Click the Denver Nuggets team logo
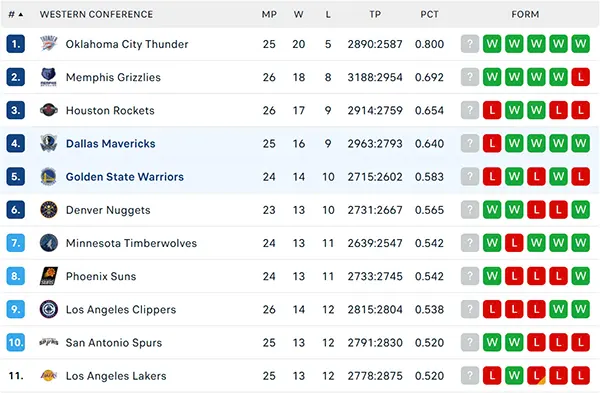Screen dimensions: 600x393 point(49,210)
